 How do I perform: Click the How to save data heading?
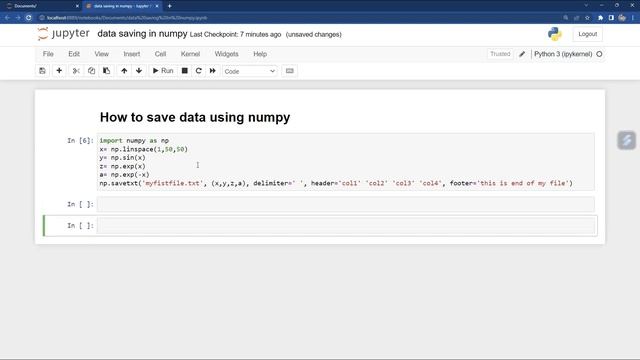(x=195, y=117)
